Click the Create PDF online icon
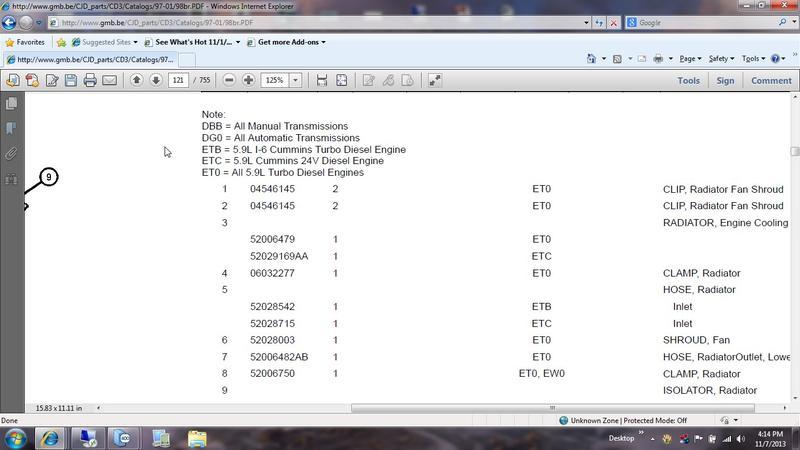This screenshot has width=800, height=450. coord(32,80)
